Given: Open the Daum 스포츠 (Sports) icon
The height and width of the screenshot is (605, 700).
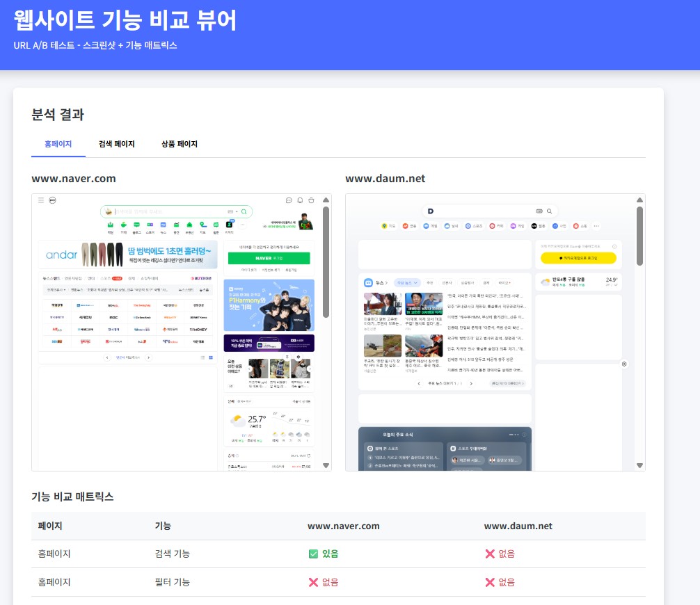Looking at the screenshot, I should pos(468,225).
